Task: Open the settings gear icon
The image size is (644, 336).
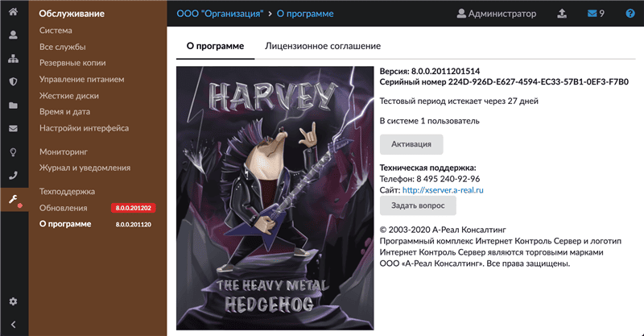Action: (13, 301)
